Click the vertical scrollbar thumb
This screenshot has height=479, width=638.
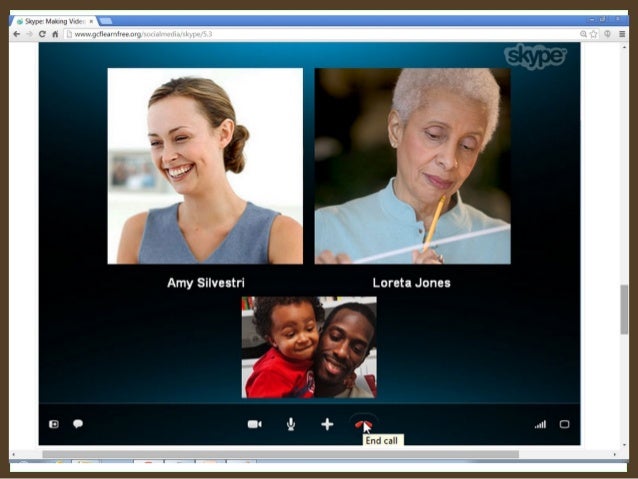tap(624, 309)
